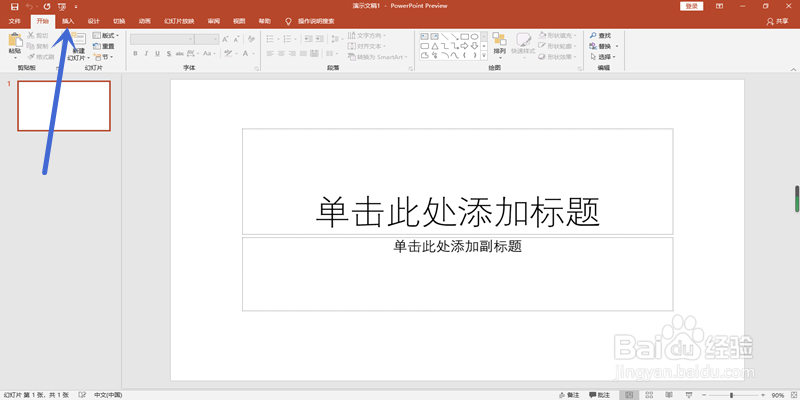This screenshot has height=400, width=800.
Task: Click the 剪切 cut button
Action: click(38, 35)
